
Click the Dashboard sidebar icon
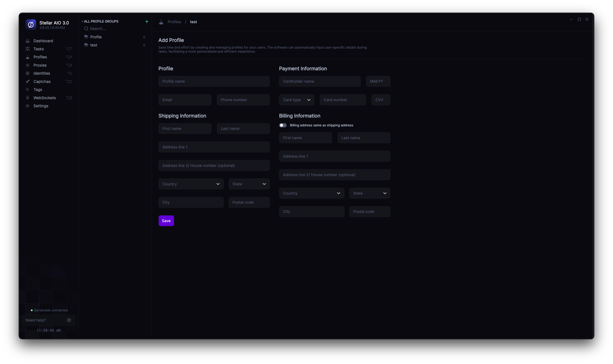click(27, 41)
